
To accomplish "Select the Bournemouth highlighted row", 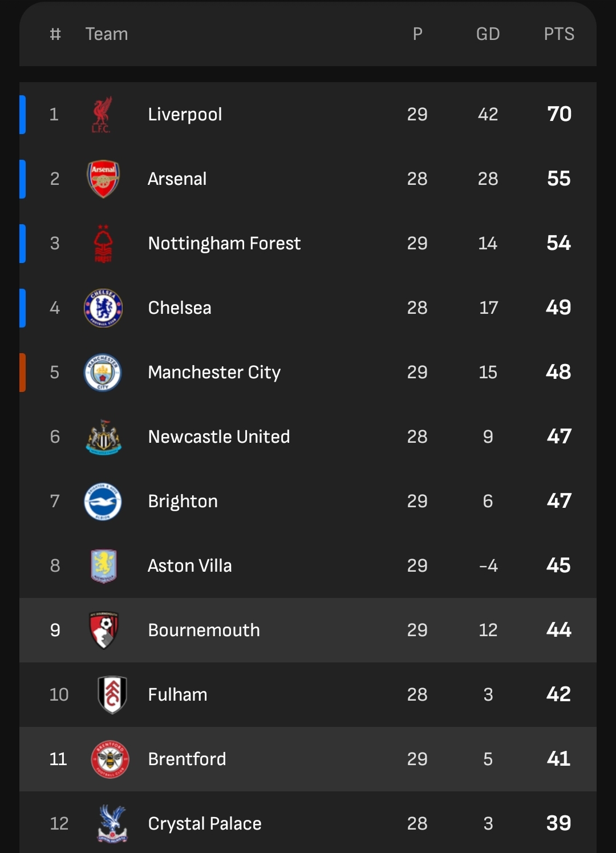I will [x=308, y=630].
